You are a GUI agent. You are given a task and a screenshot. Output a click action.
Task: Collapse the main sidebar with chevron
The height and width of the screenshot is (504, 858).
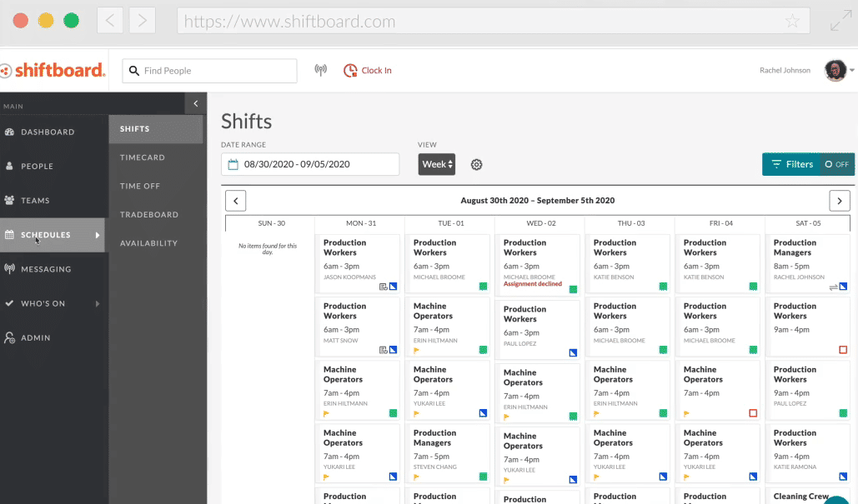tap(195, 103)
